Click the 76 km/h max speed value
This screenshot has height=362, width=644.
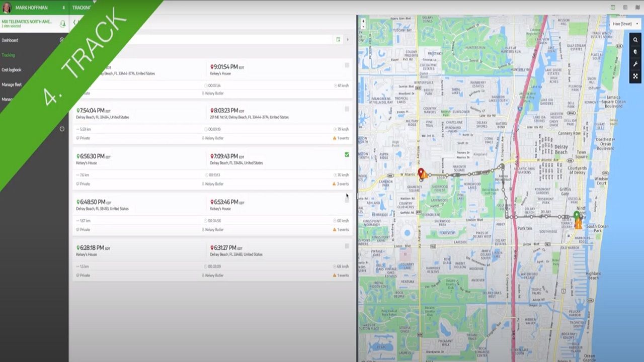pyautogui.click(x=343, y=175)
